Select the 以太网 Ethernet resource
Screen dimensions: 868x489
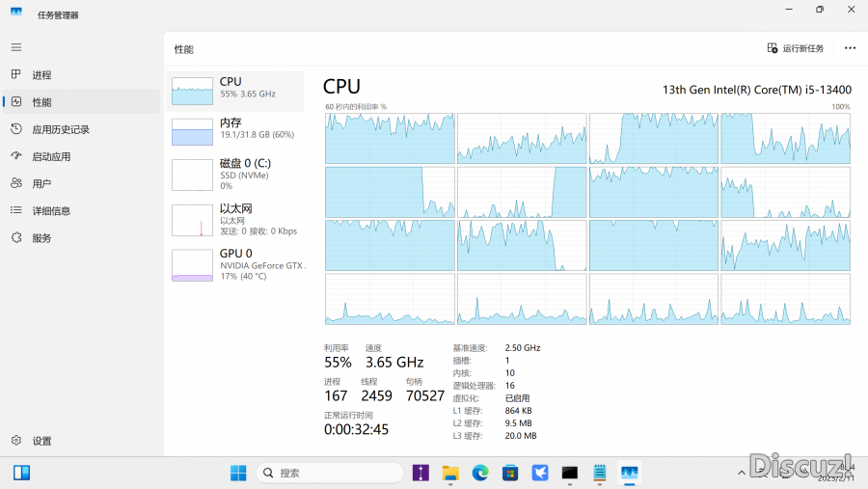[x=235, y=219]
